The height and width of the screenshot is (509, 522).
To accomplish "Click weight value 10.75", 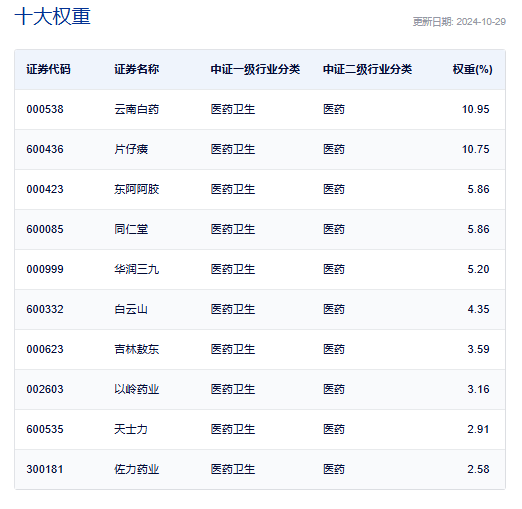I will pyautogui.click(x=476, y=149).
